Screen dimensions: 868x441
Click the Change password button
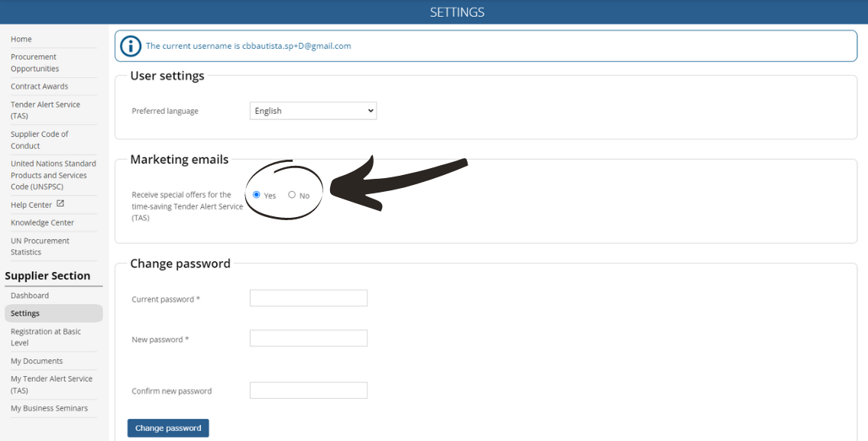(x=168, y=428)
